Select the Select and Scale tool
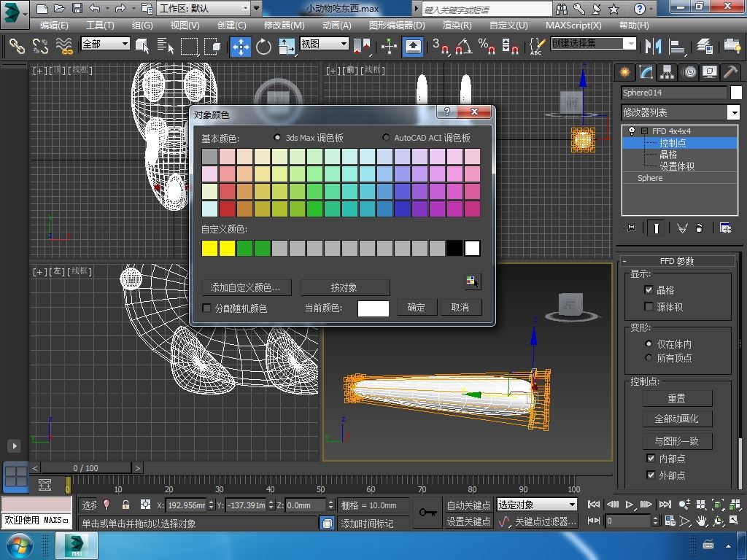The height and width of the screenshot is (560, 747). 286,46
